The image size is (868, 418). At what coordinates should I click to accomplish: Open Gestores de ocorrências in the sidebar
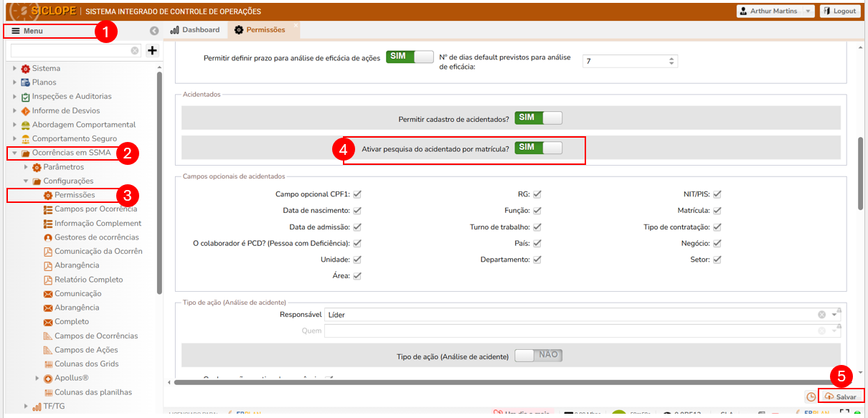click(96, 237)
